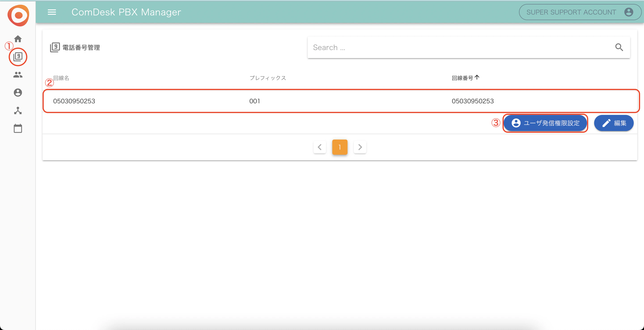Go to next page arrow
The image size is (644, 330).
click(x=360, y=147)
